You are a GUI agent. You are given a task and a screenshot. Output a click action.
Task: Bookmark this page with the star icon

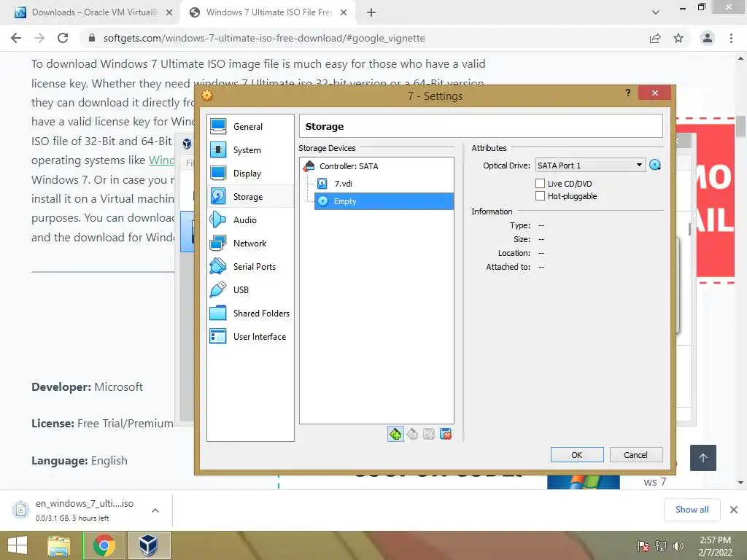pyautogui.click(x=678, y=38)
